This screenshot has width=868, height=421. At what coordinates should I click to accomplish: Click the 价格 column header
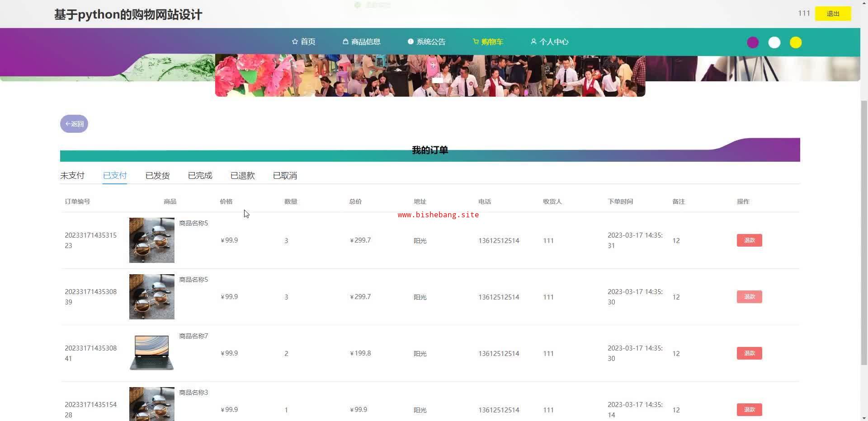tap(226, 201)
